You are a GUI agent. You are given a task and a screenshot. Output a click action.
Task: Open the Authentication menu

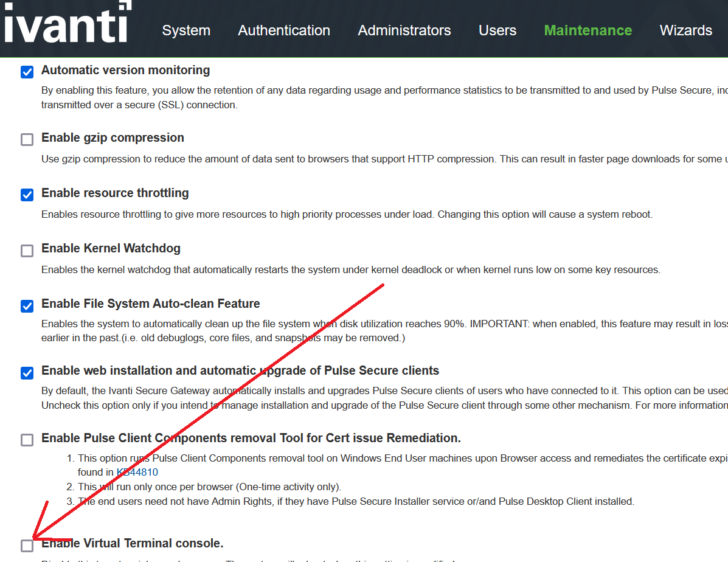tap(284, 30)
